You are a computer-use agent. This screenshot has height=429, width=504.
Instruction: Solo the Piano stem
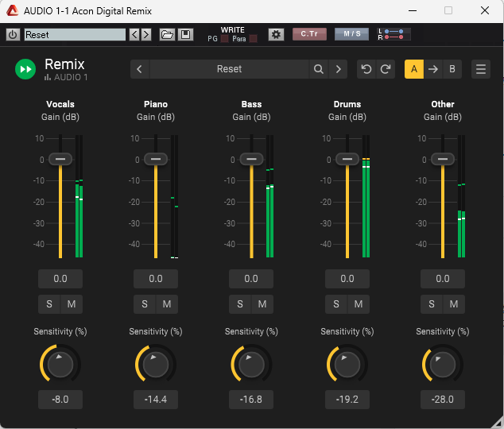point(145,304)
